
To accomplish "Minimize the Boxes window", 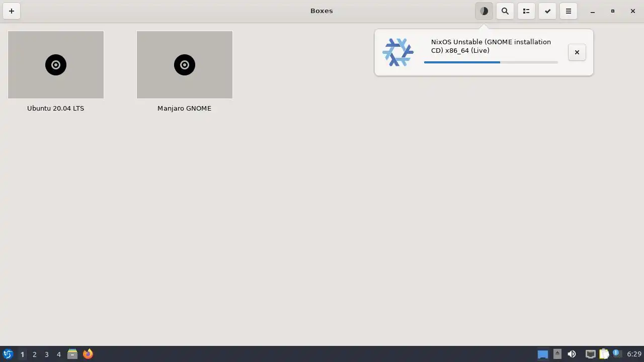I will (593, 11).
